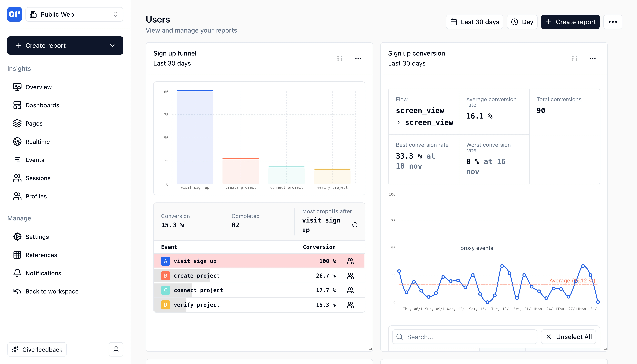Screen dimensions: 637x364
Task: Select the Realtime insights icon
Action: 17,142
